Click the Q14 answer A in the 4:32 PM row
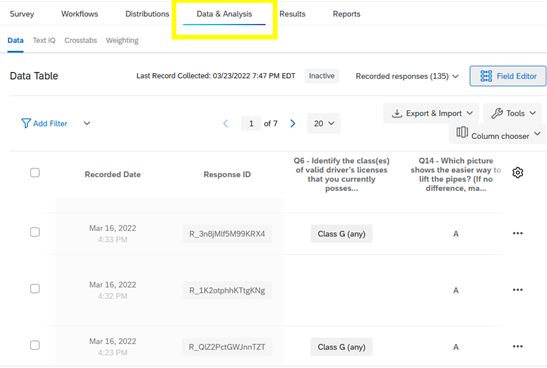Image resolution: width=547 pixels, height=368 pixels. click(456, 290)
